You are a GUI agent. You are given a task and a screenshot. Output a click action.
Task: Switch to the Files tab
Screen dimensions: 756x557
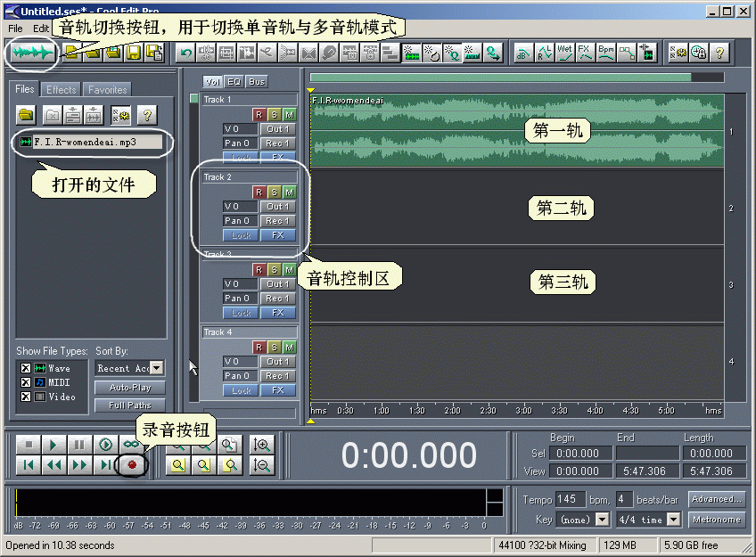tap(25, 88)
